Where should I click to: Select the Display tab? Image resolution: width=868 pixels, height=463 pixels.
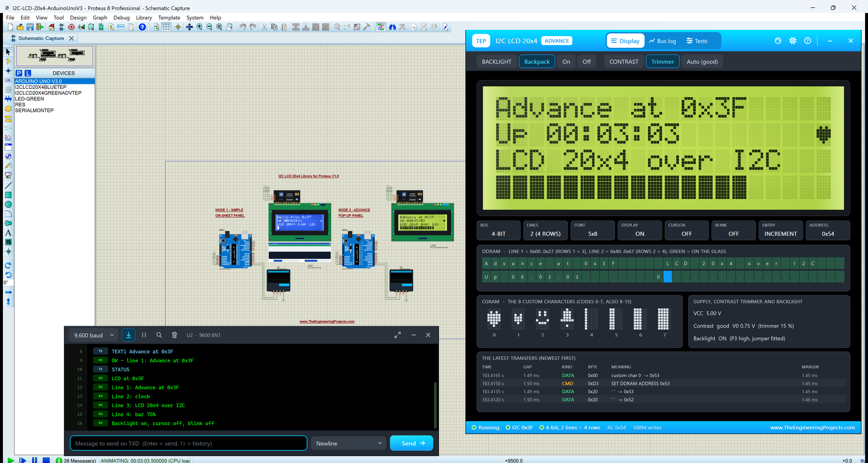click(625, 41)
